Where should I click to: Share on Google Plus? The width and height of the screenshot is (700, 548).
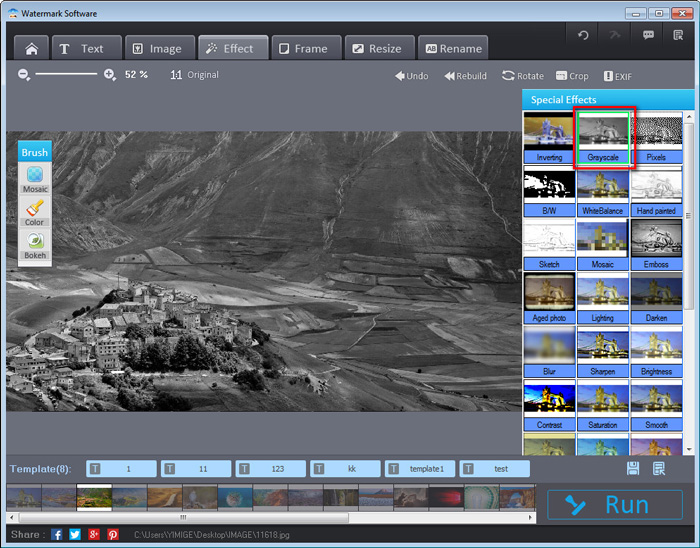click(94, 534)
